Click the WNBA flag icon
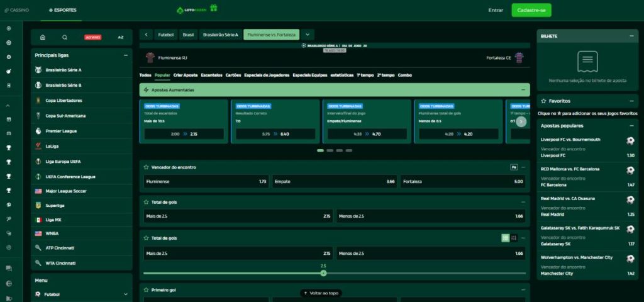 38,233
